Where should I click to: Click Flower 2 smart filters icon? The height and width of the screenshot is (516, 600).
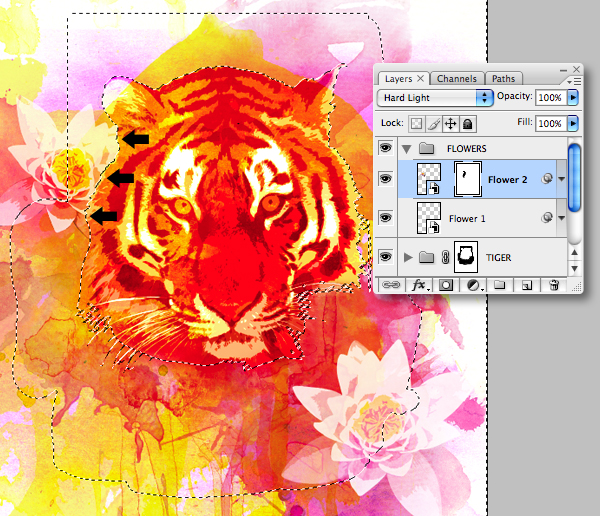547,178
